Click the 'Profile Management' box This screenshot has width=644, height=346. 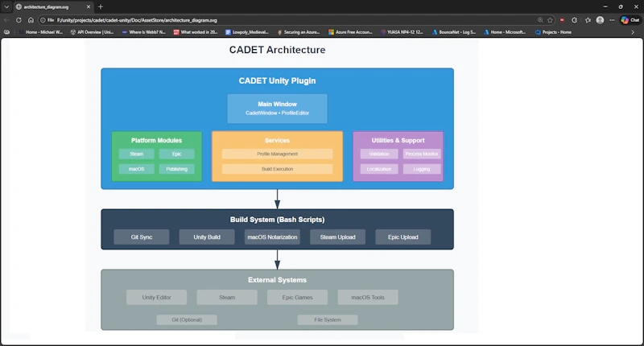pyautogui.click(x=277, y=154)
